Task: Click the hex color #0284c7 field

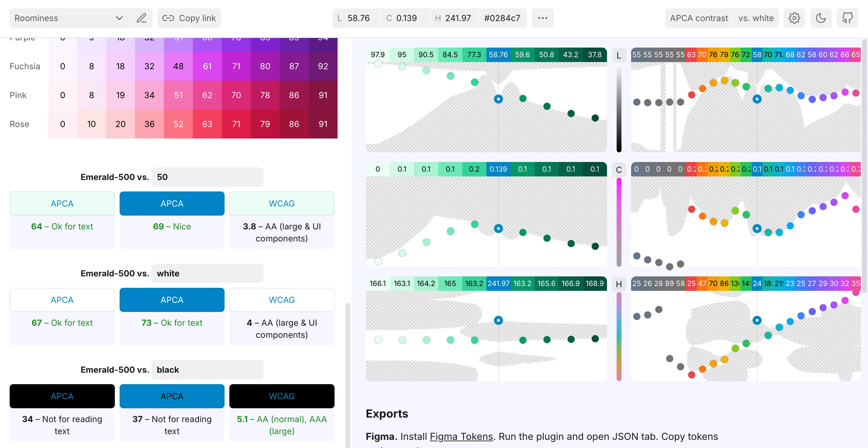Action: coord(502,18)
